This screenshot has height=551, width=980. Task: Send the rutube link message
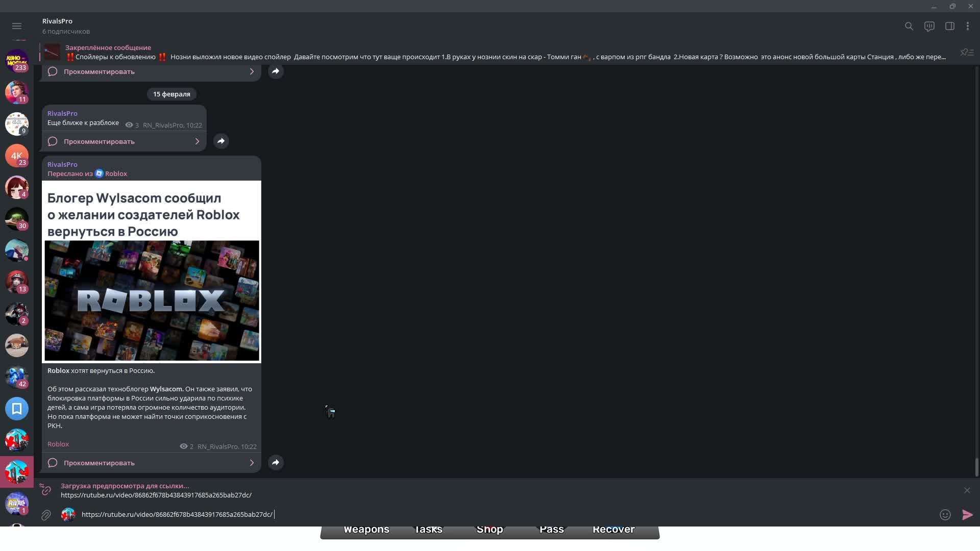tap(967, 515)
